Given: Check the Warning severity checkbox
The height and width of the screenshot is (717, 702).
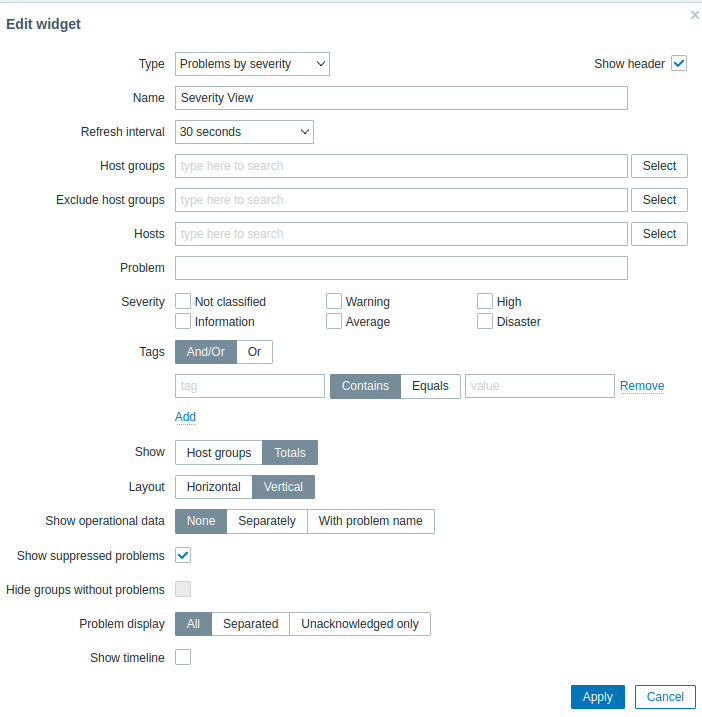Looking at the screenshot, I should click(x=334, y=302).
